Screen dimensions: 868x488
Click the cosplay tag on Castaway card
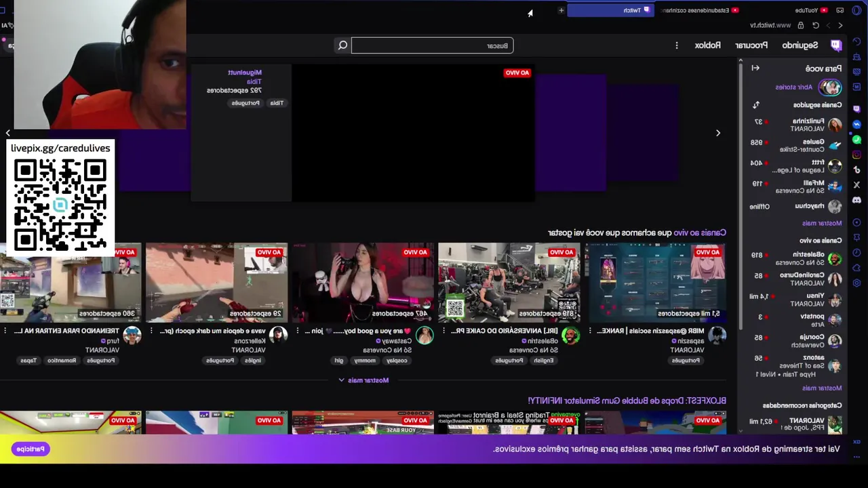point(397,361)
